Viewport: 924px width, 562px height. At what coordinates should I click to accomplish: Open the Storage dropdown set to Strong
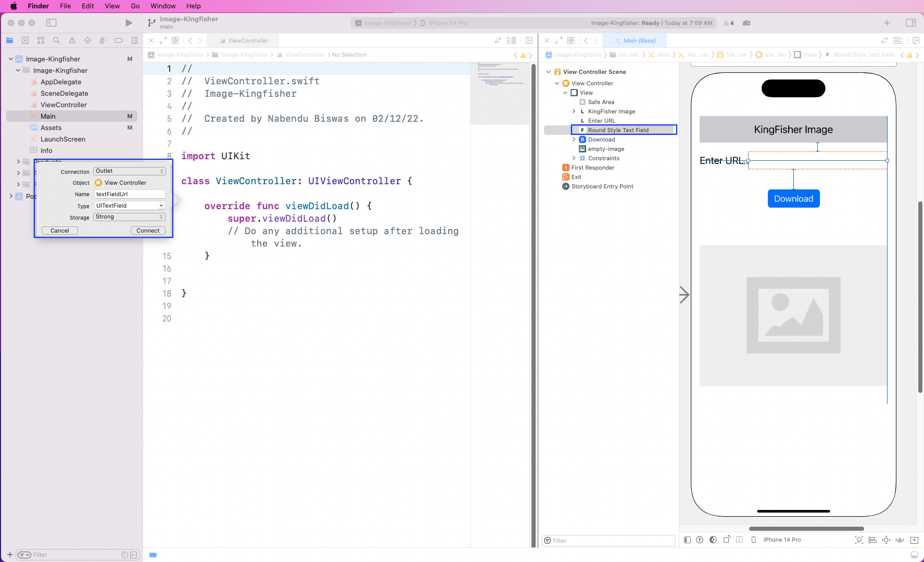[x=130, y=217]
